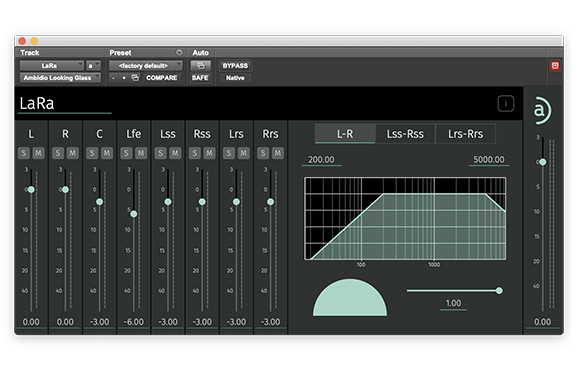
Task: Click the COMPARE button
Action: click(x=162, y=78)
